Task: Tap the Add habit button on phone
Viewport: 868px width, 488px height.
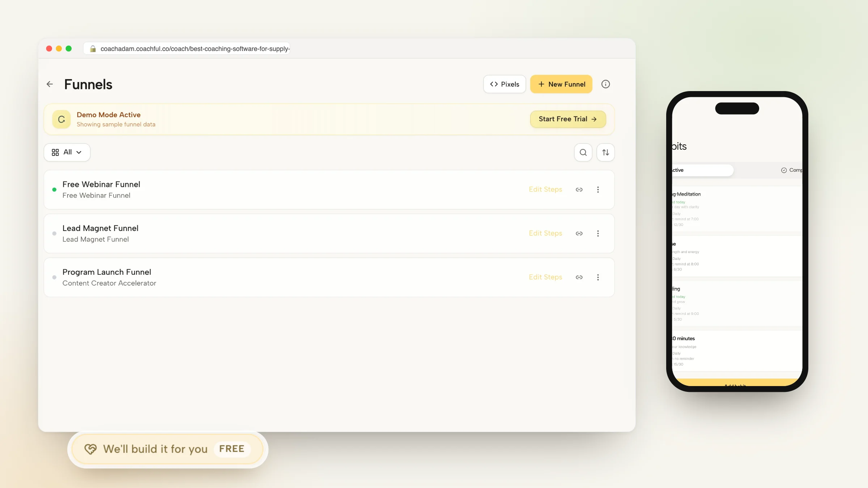Action: [x=737, y=383]
